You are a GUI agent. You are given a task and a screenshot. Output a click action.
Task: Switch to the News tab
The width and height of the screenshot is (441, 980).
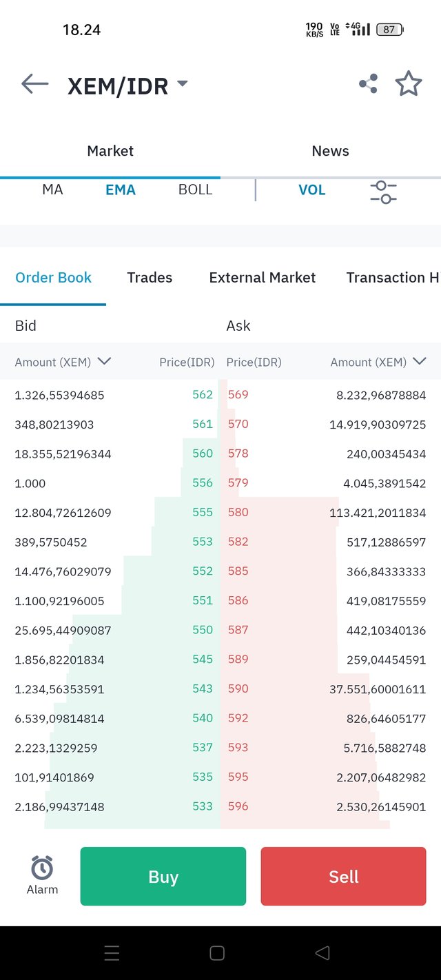(331, 151)
